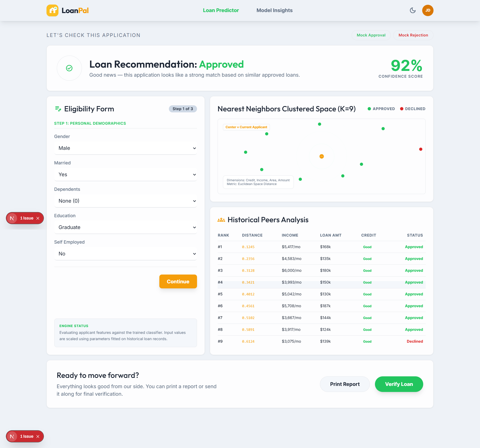Click the ENGINE STATUS heading
The image size is (480, 448).
74,326
